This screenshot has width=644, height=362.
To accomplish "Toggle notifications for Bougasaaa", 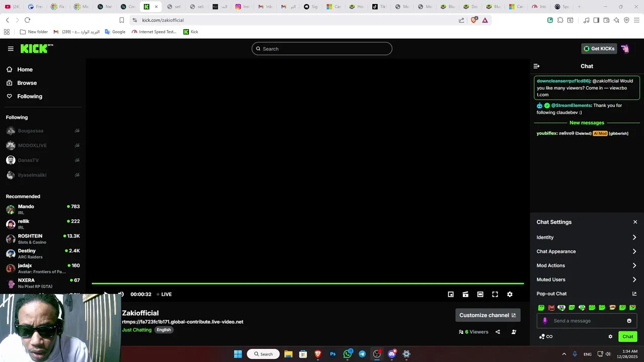I will coord(77,131).
